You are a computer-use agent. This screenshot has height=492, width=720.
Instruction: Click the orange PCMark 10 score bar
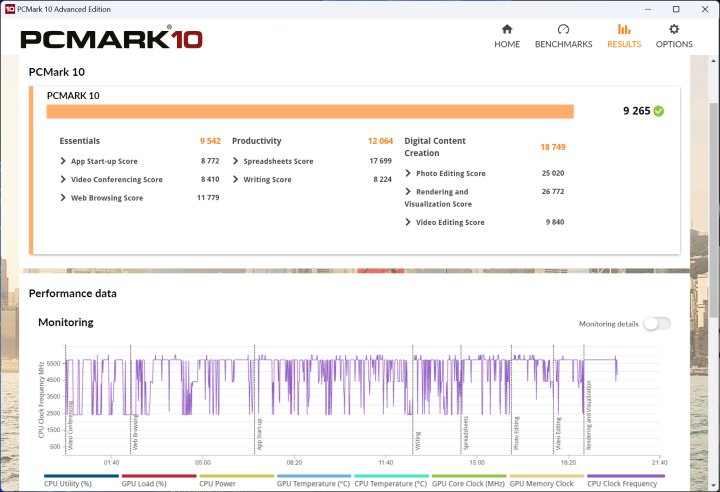click(x=310, y=111)
